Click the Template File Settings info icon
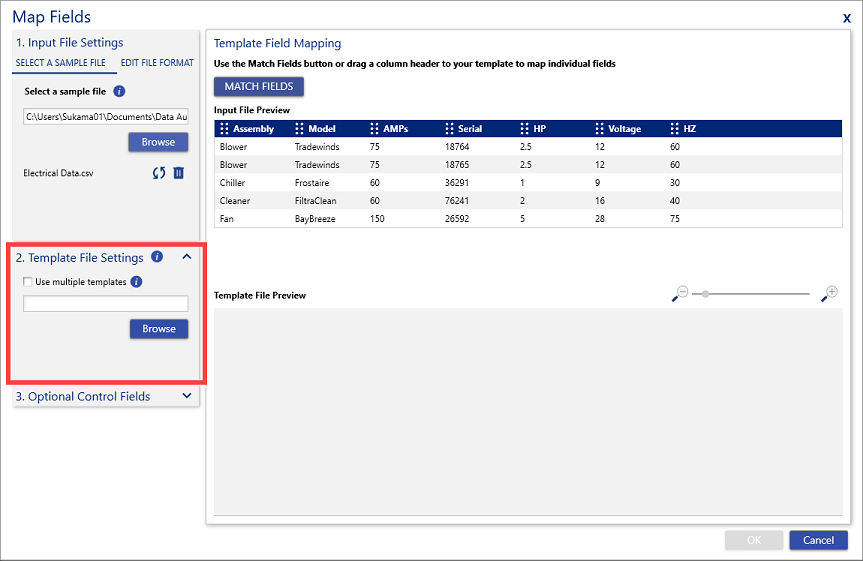The height and width of the screenshot is (561, 863). (x=157, y=257)
